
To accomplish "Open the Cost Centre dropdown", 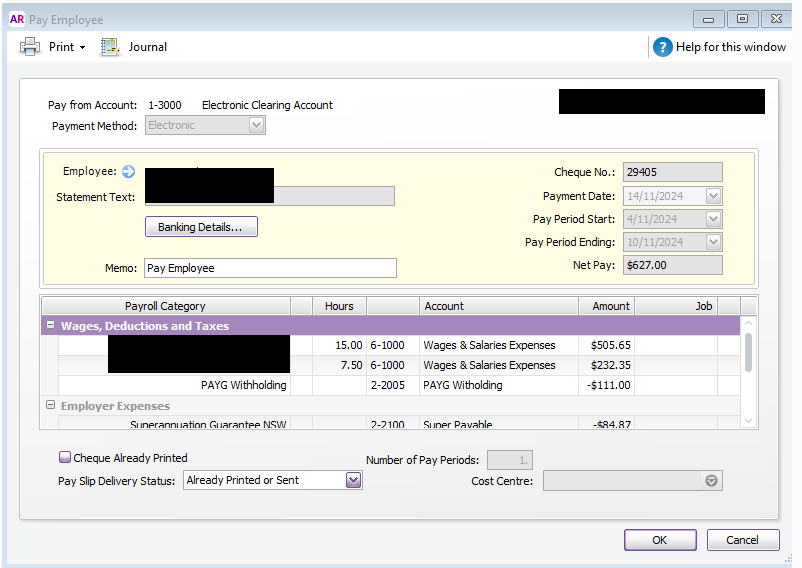I will (711, 481).
